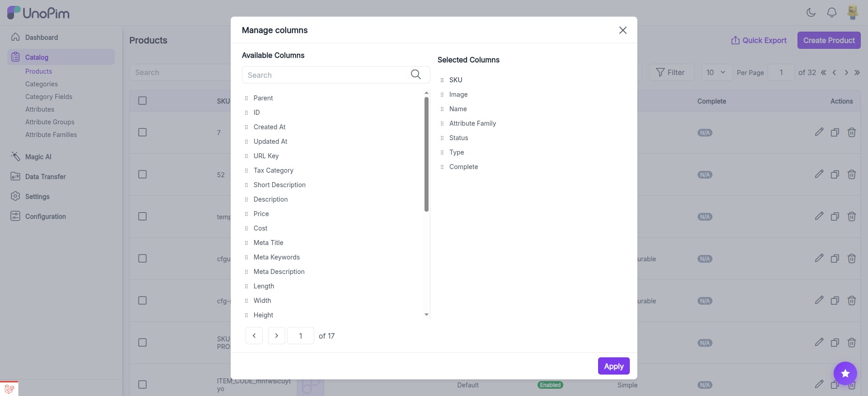Screen dimensions: 868x396
Task: Click the drag handle beside Price column
Action: click(x=246, y=214)
